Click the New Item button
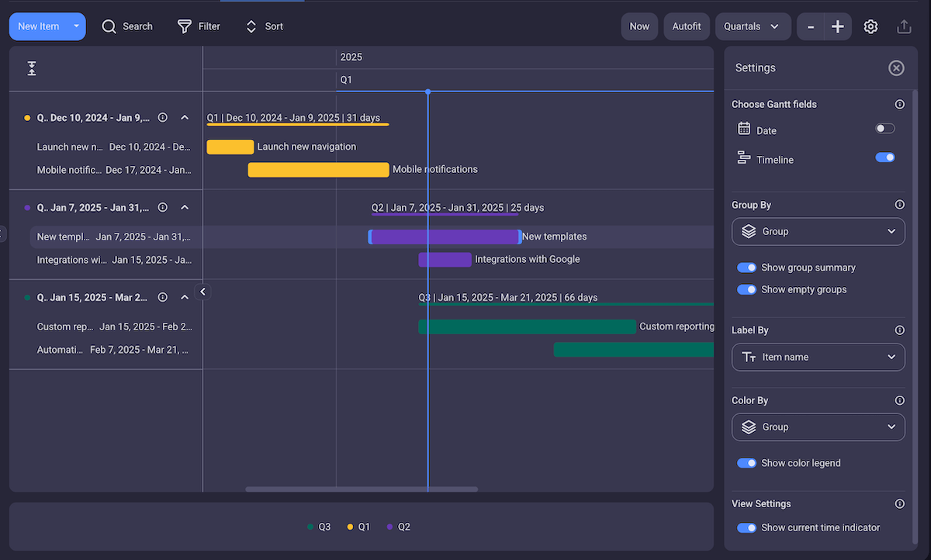Image resolution: width=931 pixels, height=560 pixels. point(39,26)
